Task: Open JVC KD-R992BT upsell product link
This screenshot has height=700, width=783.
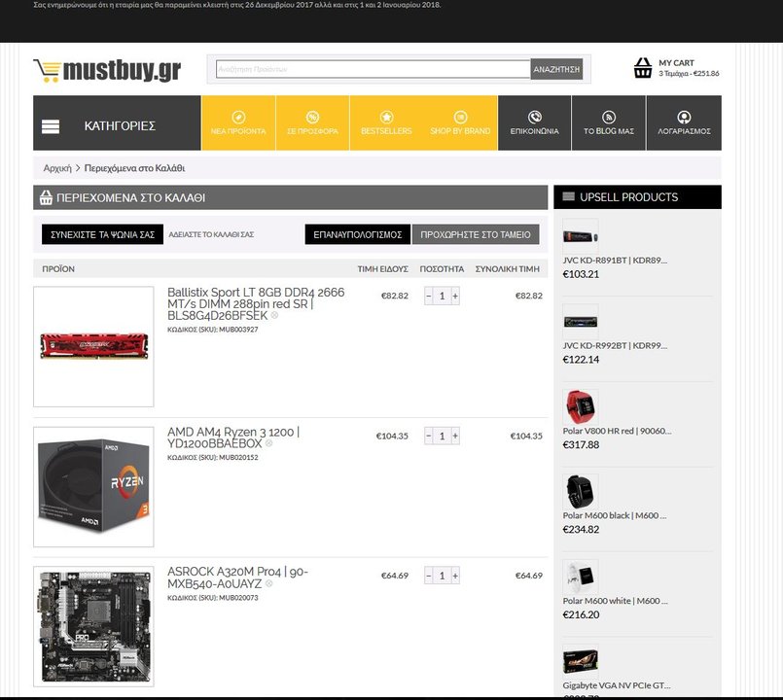Action: tap(615, 345)
